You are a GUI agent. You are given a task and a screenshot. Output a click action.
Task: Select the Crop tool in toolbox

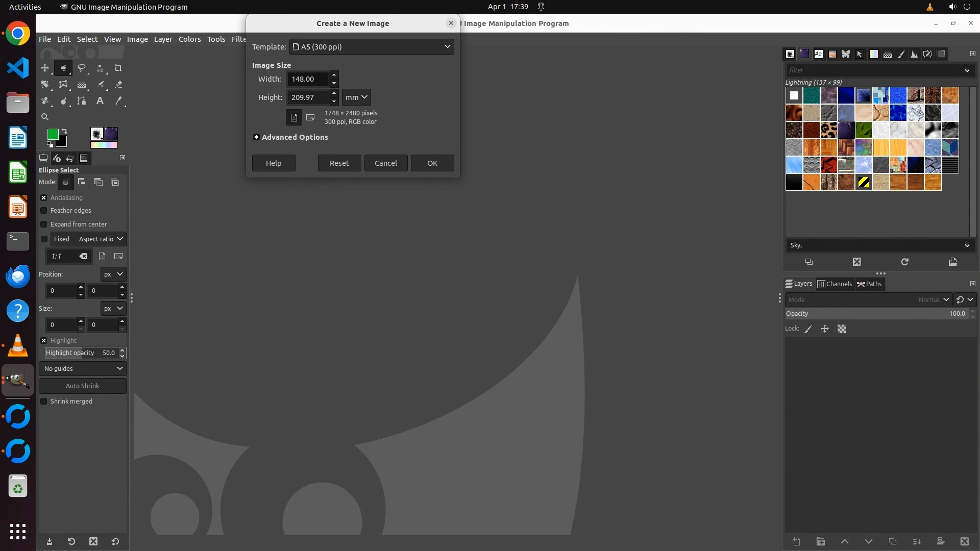tap(118, 68)
